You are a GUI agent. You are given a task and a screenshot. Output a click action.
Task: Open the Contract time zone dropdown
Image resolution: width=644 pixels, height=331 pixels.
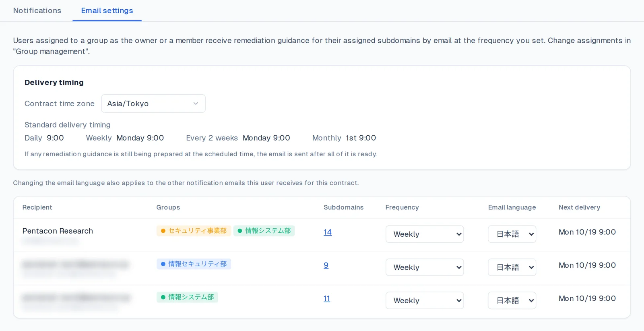[153, 103]
